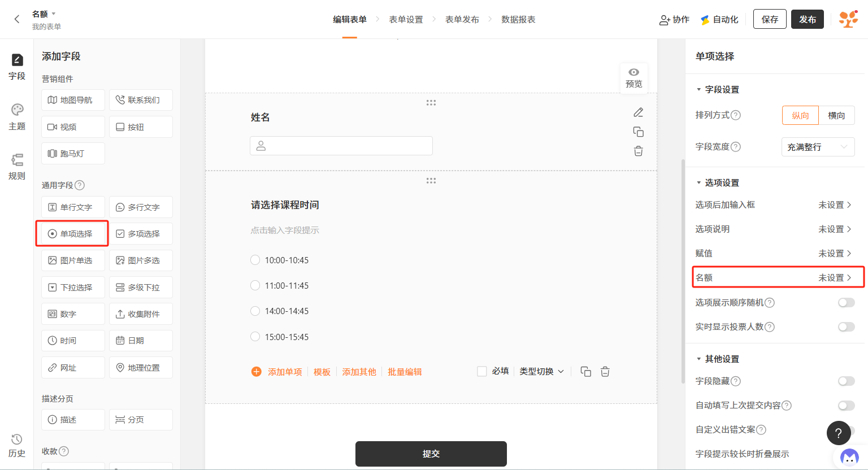This screenshot has width=868, height=470.
Task: Select 纵向 vertical layout
Action: click(x=800, y=115)
